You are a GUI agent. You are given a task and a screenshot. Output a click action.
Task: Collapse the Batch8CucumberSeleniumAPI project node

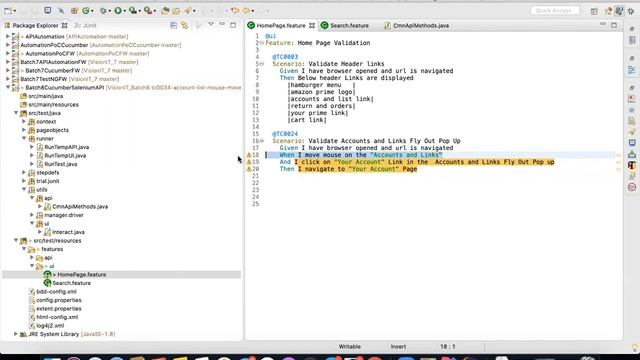[x=8, y=87]
